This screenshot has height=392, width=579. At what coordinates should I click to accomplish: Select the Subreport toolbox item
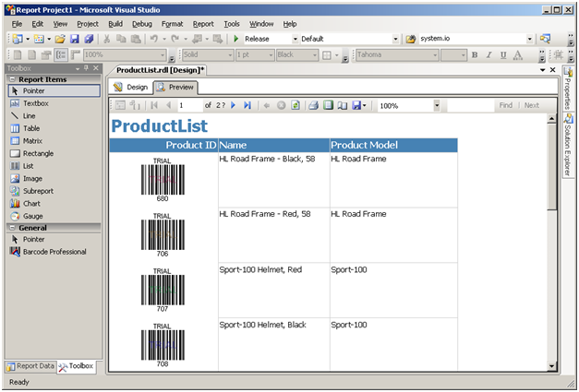54,191
